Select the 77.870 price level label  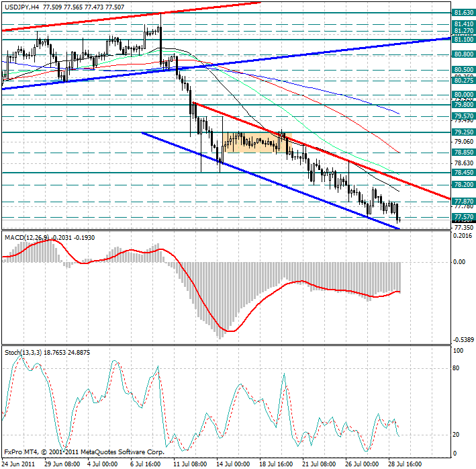coord(463,201)
